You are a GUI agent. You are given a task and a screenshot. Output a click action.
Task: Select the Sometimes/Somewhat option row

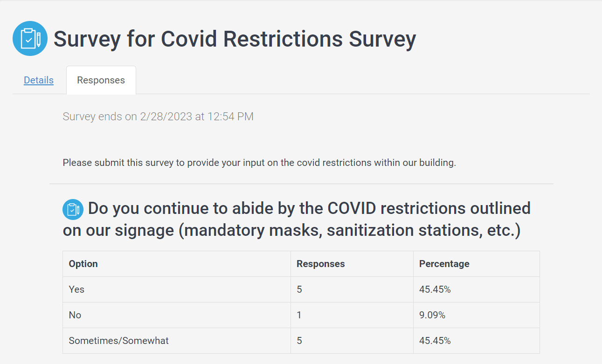(x=301, y=341)
